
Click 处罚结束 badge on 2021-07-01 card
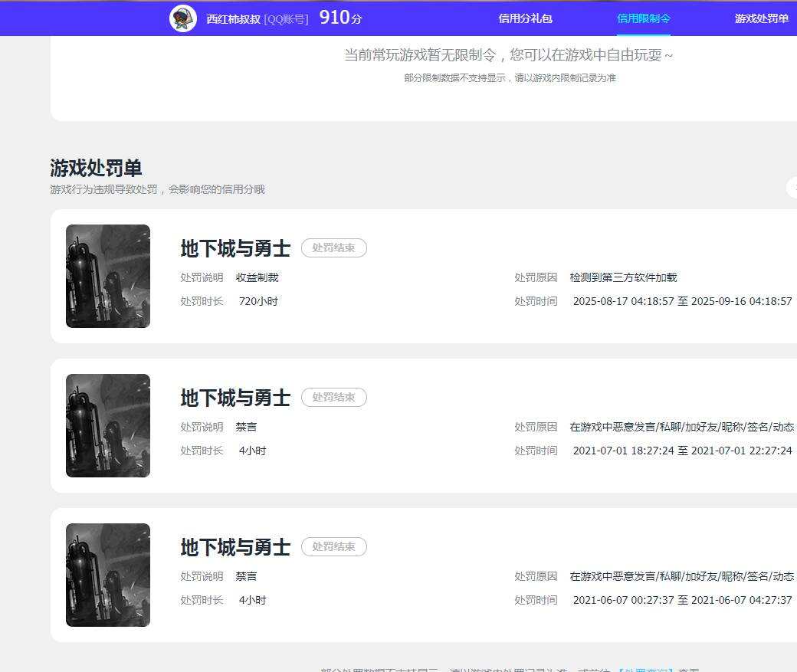click(334, 397)
